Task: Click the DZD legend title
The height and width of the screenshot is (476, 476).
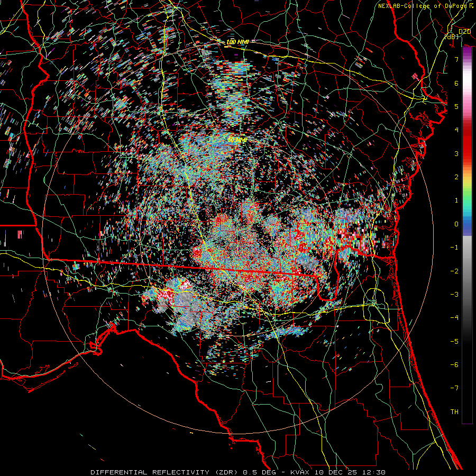Action: [464, 32]
